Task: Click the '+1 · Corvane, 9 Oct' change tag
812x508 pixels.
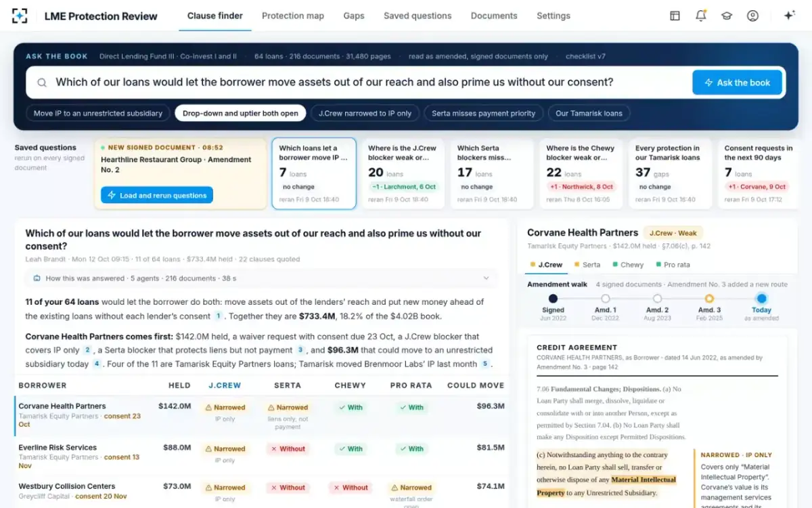Action: pos(757,186)
